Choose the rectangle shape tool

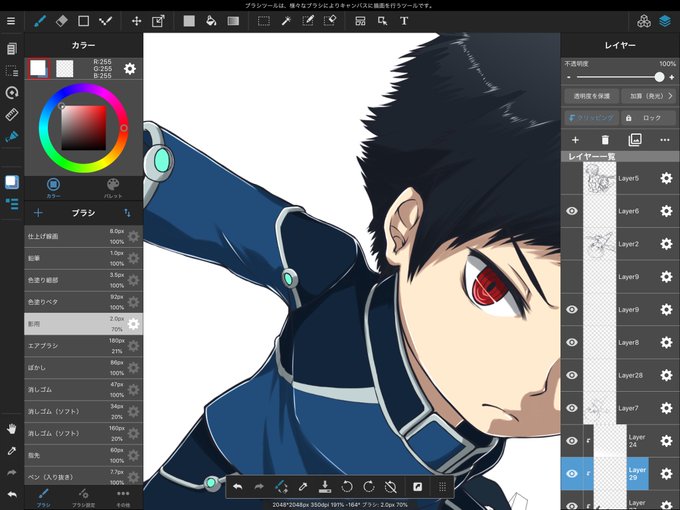point(83,21)
